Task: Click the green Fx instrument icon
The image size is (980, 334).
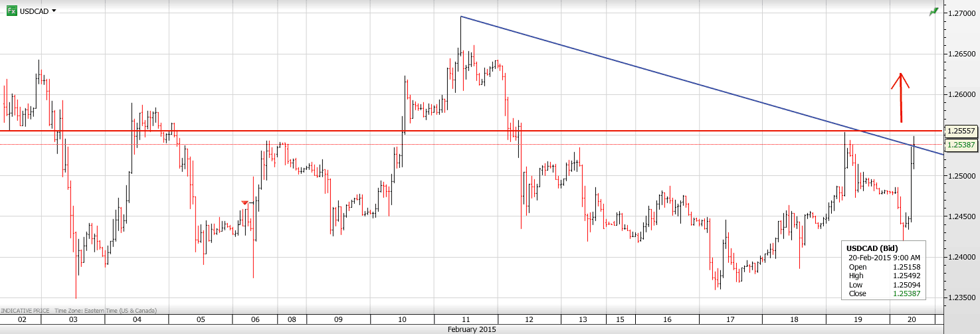Action: 11,11
